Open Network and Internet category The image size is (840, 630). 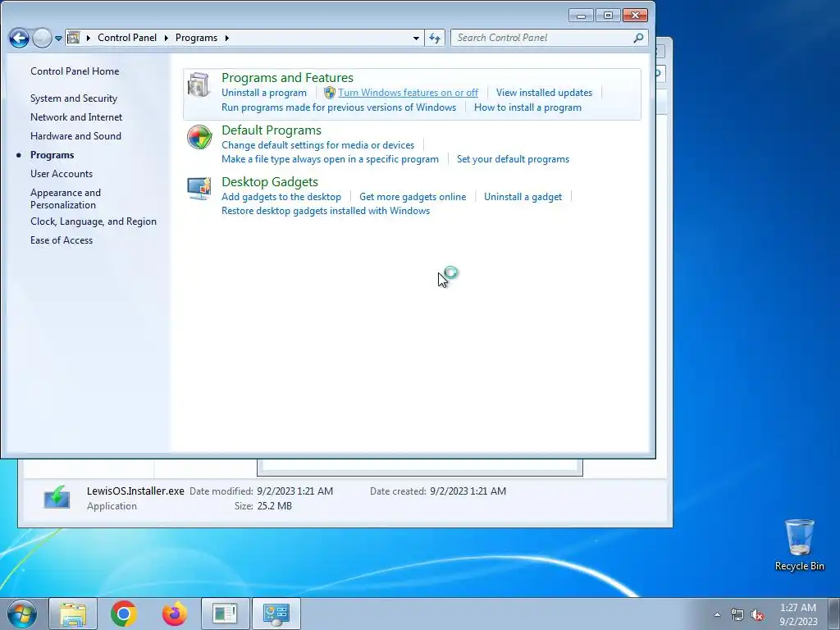[x=76, y=117]
